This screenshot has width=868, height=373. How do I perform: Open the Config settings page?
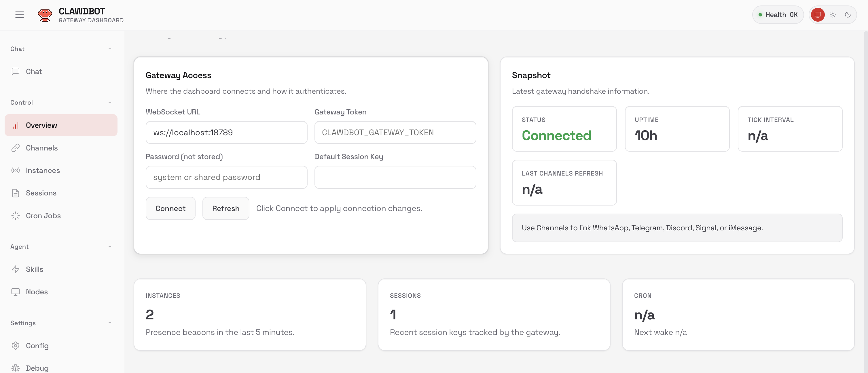tap(37, 346)
